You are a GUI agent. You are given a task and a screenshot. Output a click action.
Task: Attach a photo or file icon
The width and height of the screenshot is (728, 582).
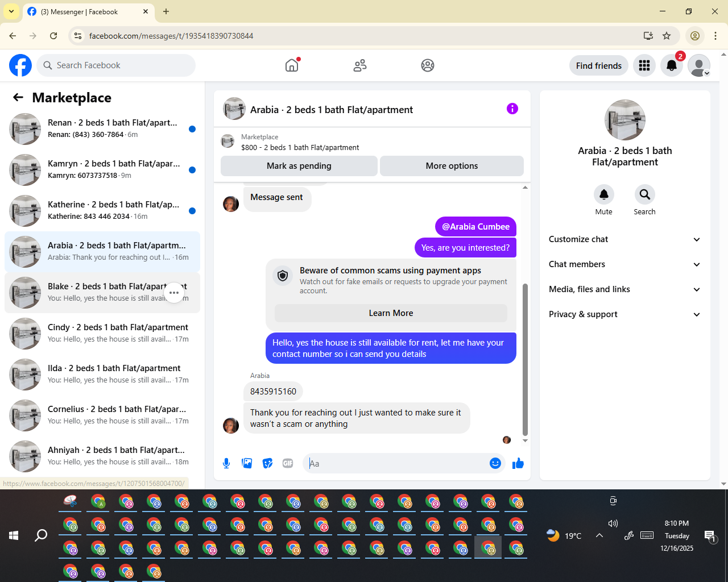[247, 463]
